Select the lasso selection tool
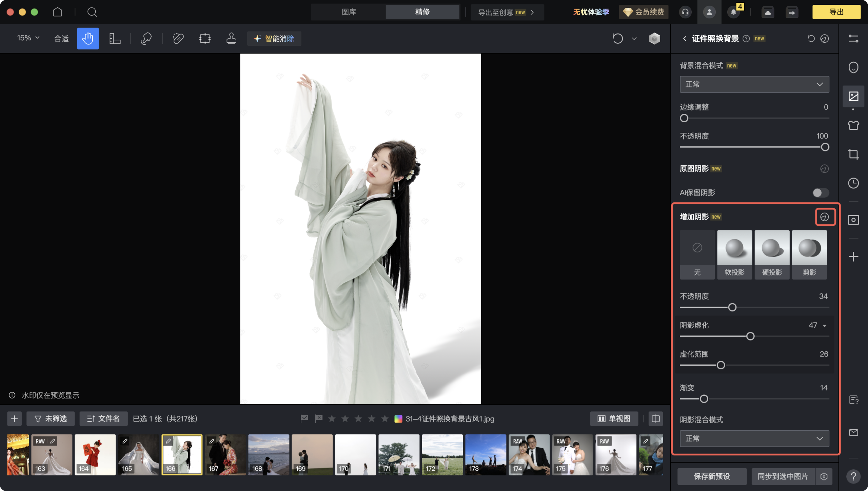The height and width of the screenshot is (491, 868). click(x=146, y=38)
